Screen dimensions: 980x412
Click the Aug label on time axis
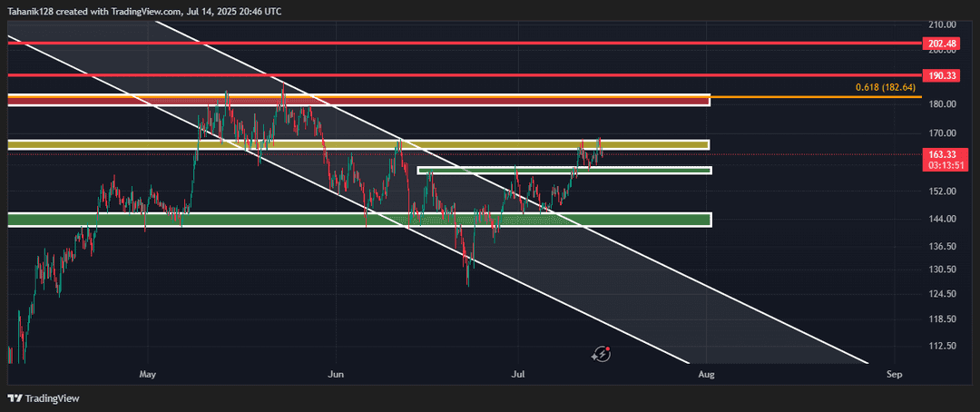tap(706, 375)
